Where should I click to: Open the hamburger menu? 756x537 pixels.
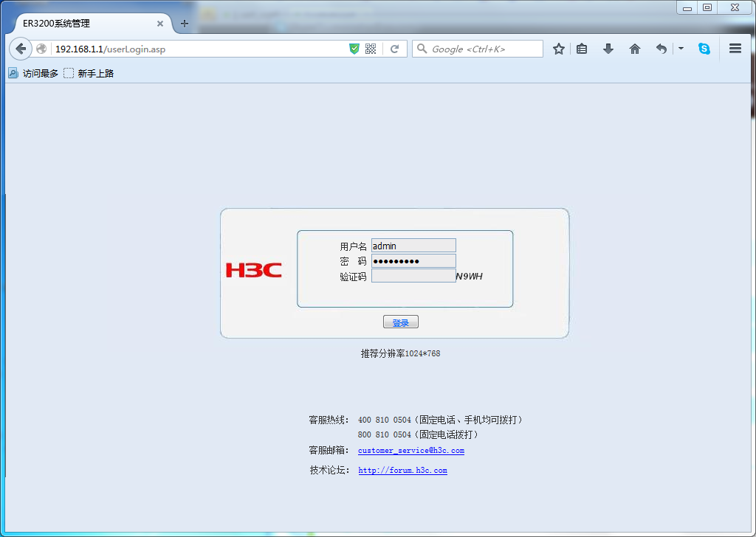click(x=735, y=48)
